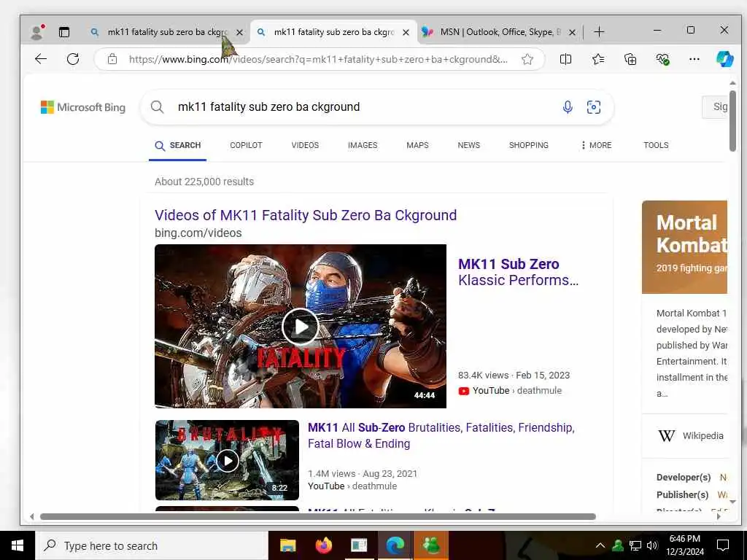
Task: Open File Explorer from taskbar
Action: pos(287,545)
